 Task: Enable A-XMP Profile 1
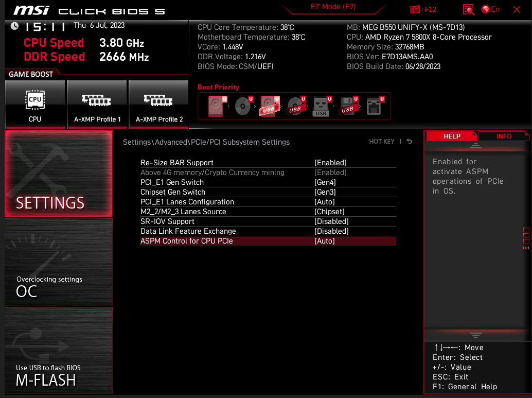97,104
